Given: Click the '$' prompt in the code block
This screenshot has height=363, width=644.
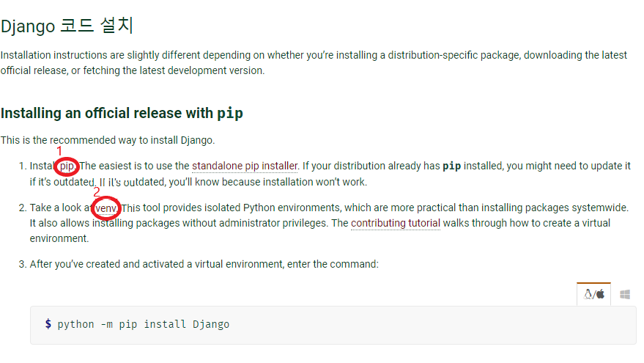Looking at the screenshot, I should 48,324.
